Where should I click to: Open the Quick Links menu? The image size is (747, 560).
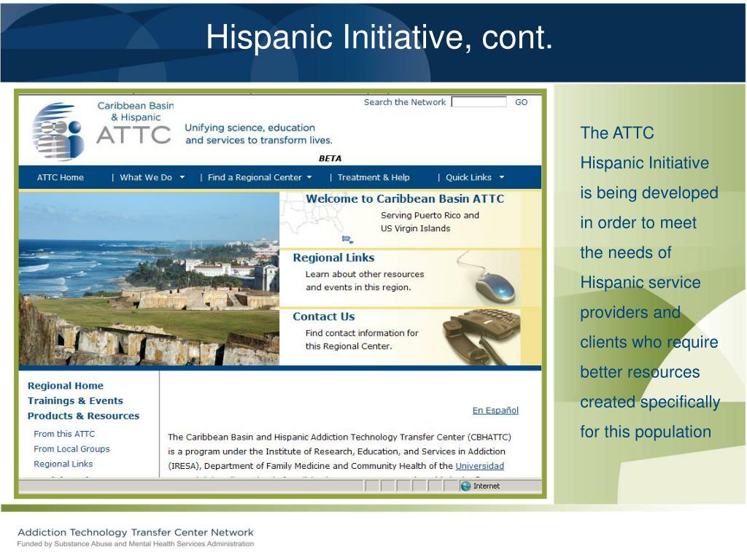[469, 177]
